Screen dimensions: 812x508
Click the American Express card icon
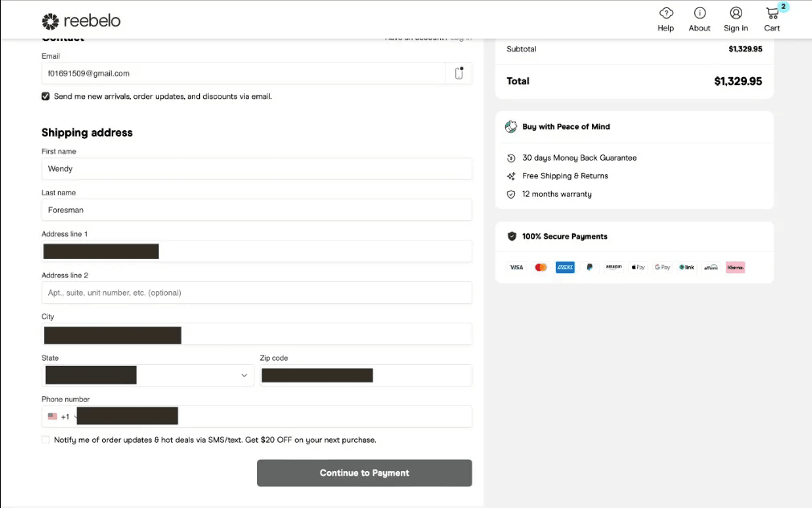coord(565,268)
